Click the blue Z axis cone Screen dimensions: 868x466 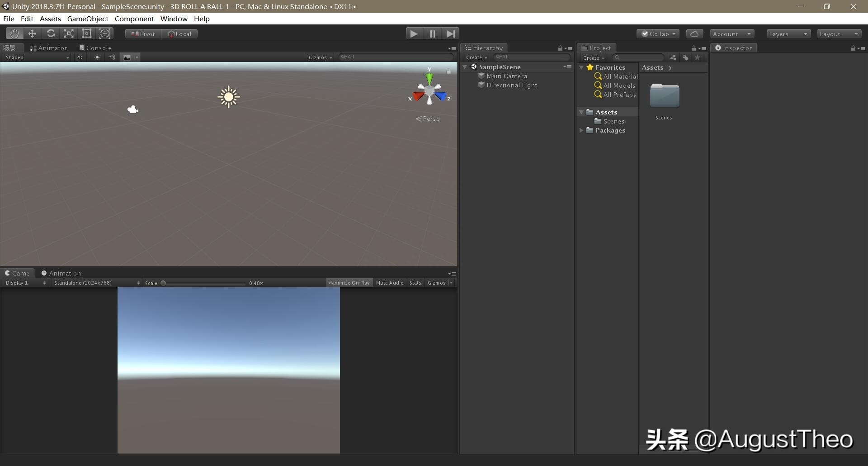441,96
